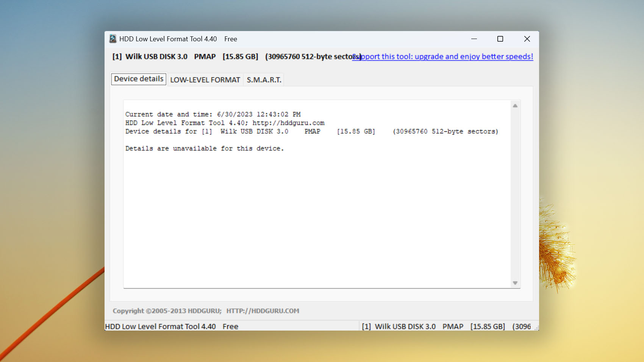Follow the upgrade and enjoy better speeds link
This screenshot has width=644, height=362.
(442, 57)
